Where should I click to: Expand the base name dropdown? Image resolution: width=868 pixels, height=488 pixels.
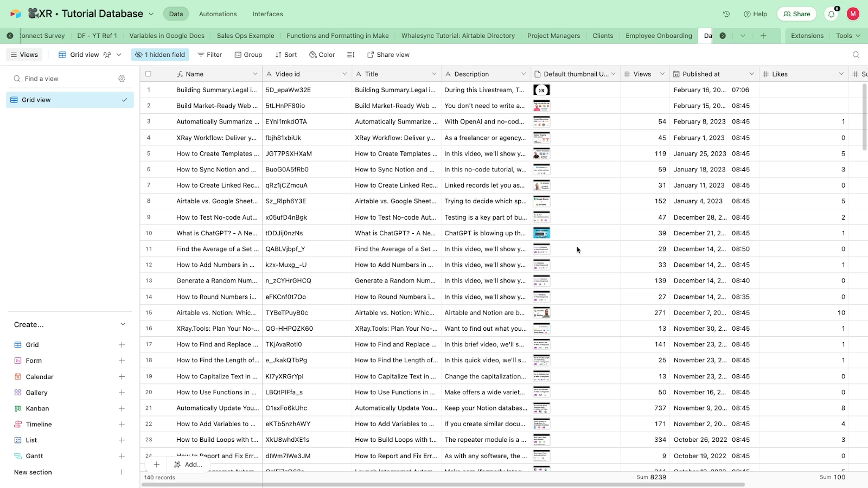tap(151, 14)
